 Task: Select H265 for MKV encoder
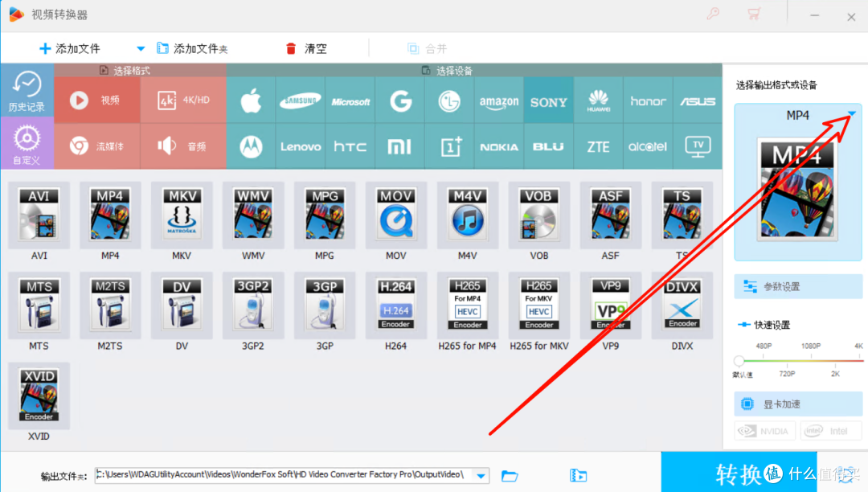click(x=538, y=305)
